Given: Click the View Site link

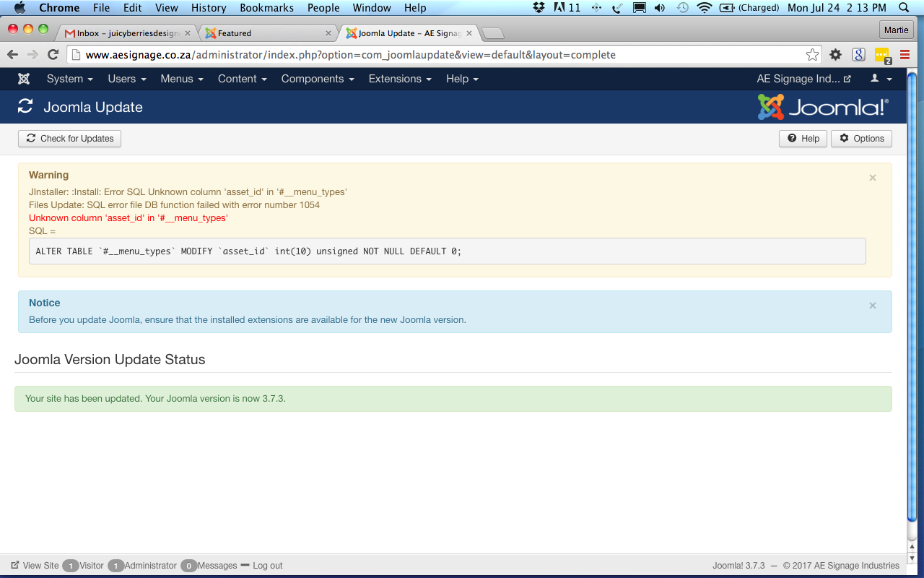Looking at the screenshot, I should tap(35, 566).
